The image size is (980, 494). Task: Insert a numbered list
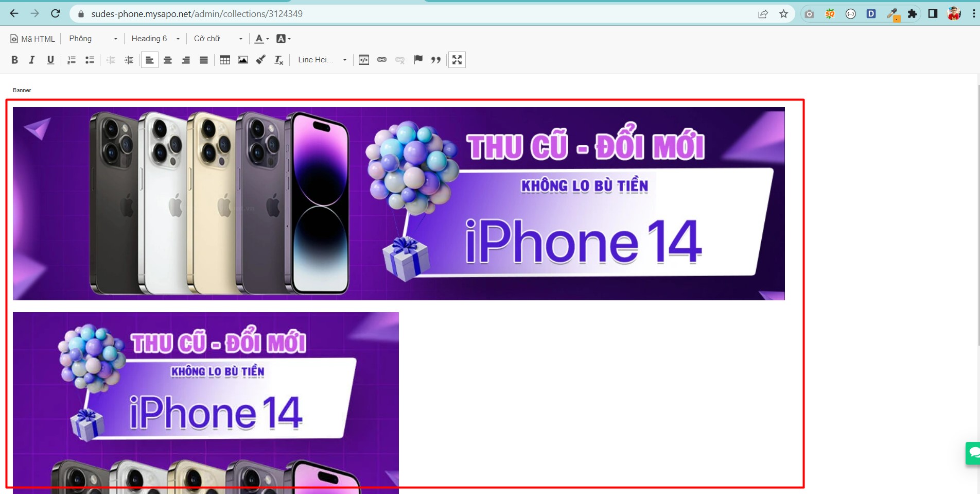[x=72, y=60]
